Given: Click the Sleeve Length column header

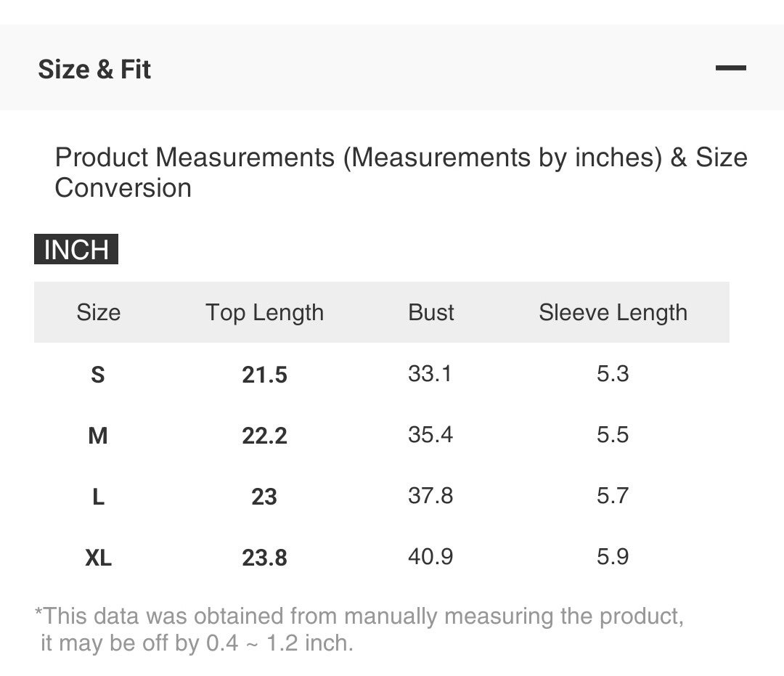Looking at the screenshot, I should pyautogui.click(x=613, y=312).
